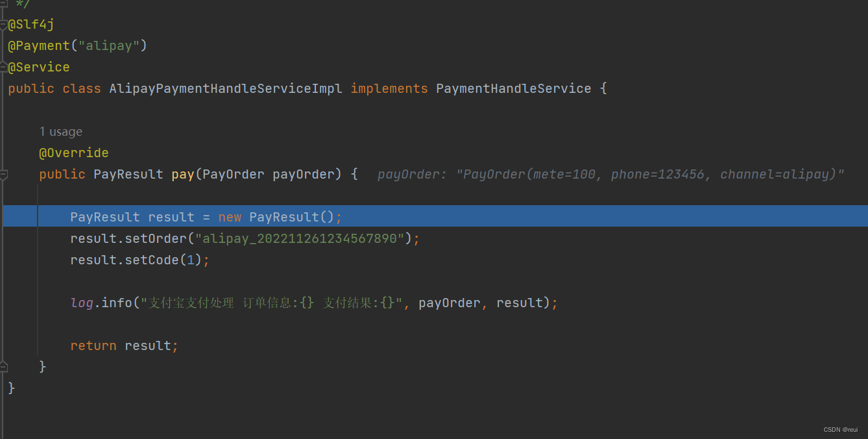This screenshot has height=439, width=868.
Task: Place caret in the "alipay" annotation string
Action: point(109,45)
